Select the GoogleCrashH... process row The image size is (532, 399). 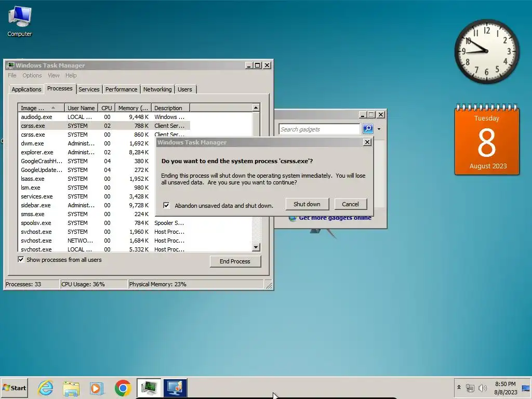click(x=87, y=161)
